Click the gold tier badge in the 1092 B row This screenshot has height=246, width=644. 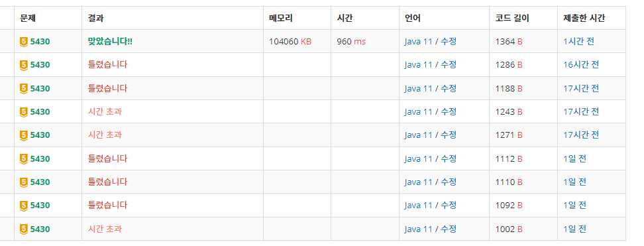pos(24,206)
